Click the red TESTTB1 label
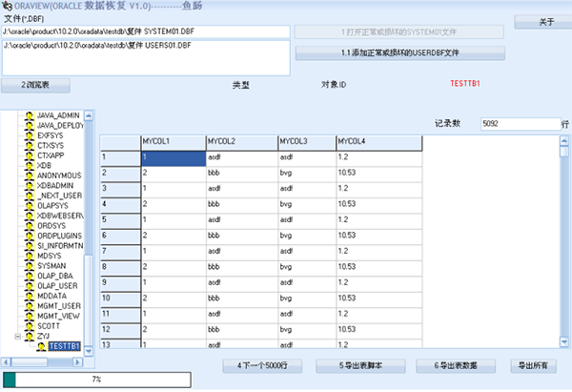 click(465, 84)
